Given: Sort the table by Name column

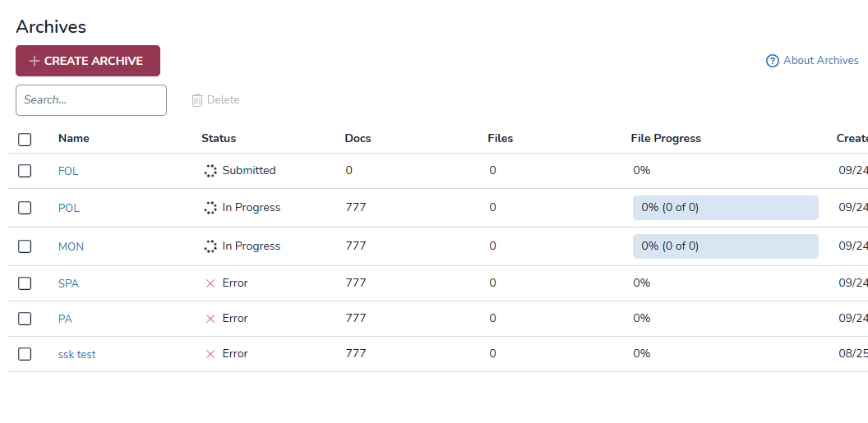Looking at the screenshot, I should (74, 139).
